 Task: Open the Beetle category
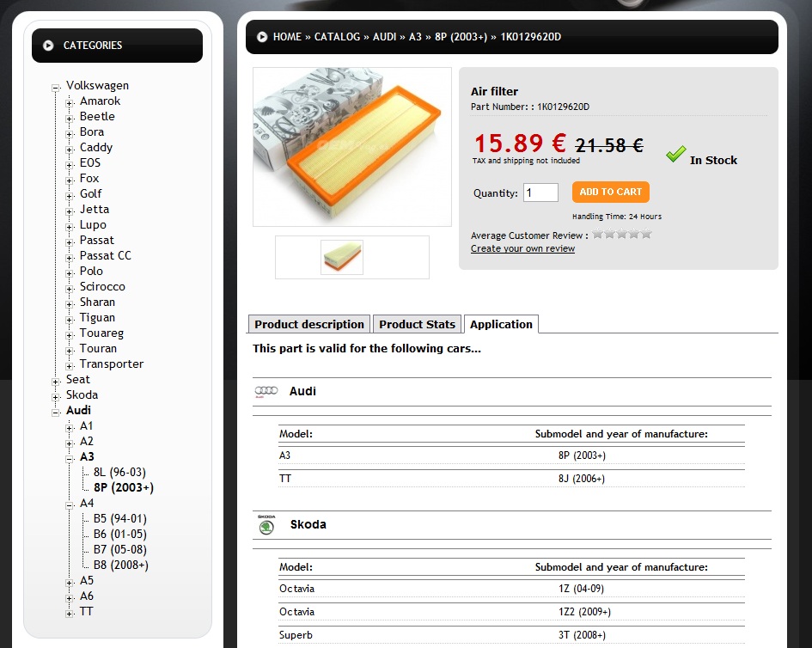tap(97, 117)
